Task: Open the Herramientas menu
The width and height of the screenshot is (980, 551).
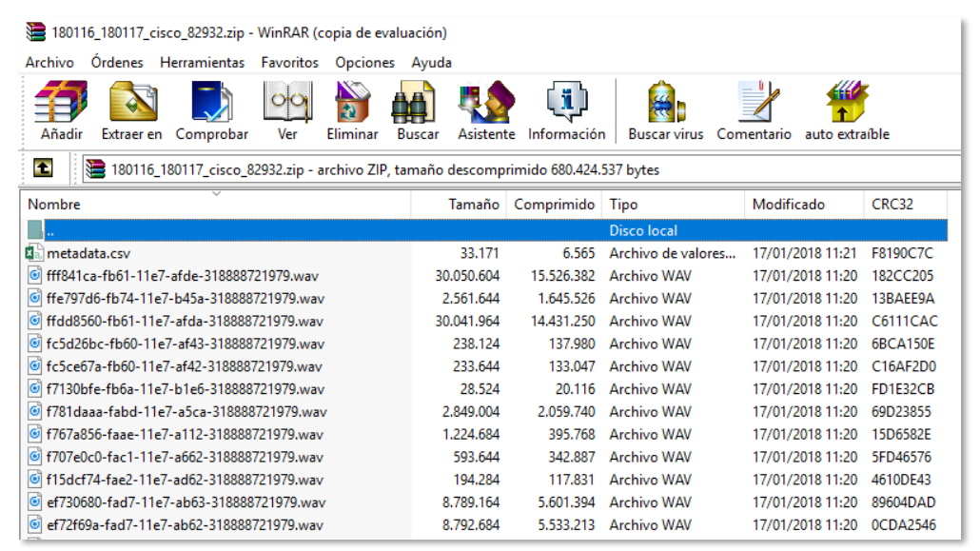Action: 202,63
